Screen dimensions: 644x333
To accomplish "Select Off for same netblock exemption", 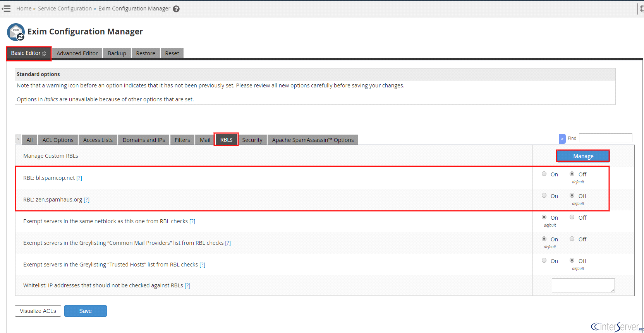I will click(x=572, y=217).
